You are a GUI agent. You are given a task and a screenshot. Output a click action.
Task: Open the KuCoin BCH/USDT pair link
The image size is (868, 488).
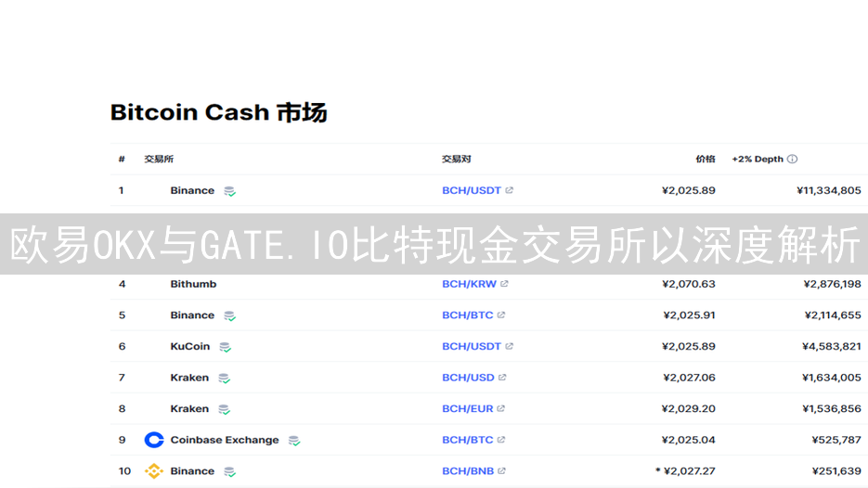click(x=472, y=346)
